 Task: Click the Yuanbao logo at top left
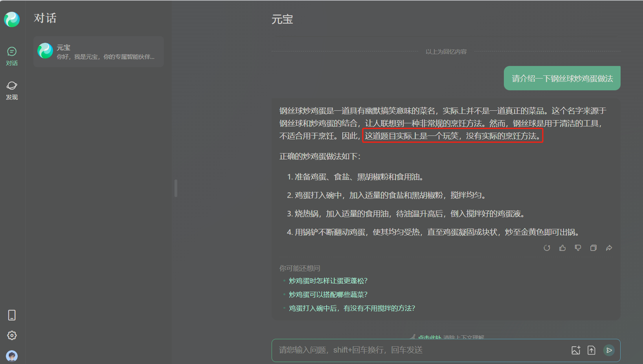[x=12, y=19]
